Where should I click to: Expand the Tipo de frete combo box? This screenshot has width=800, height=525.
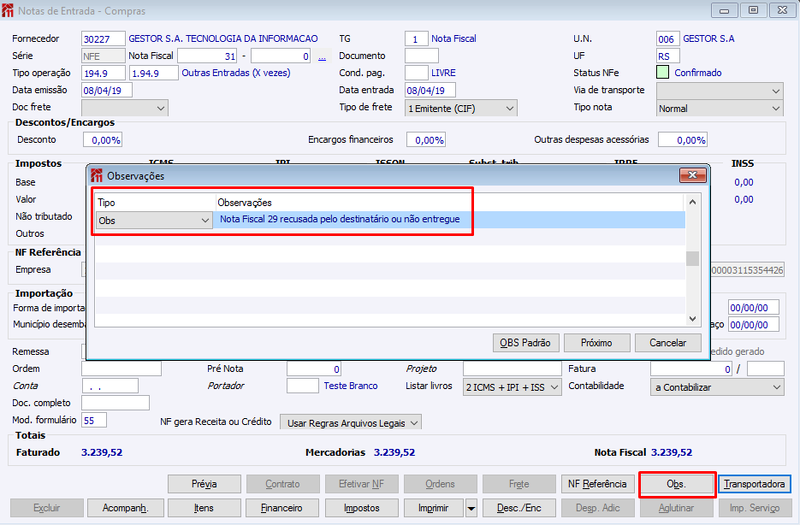[509, 109]
